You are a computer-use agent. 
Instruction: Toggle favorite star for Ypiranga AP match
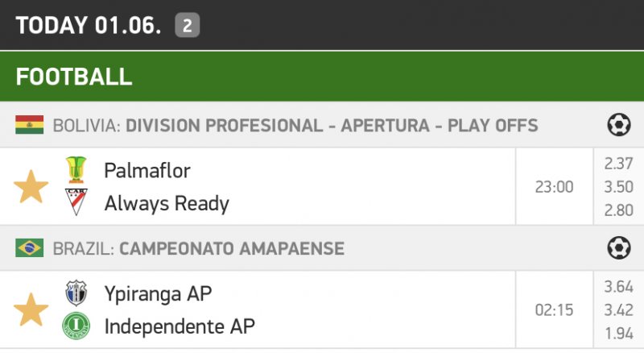31,310
